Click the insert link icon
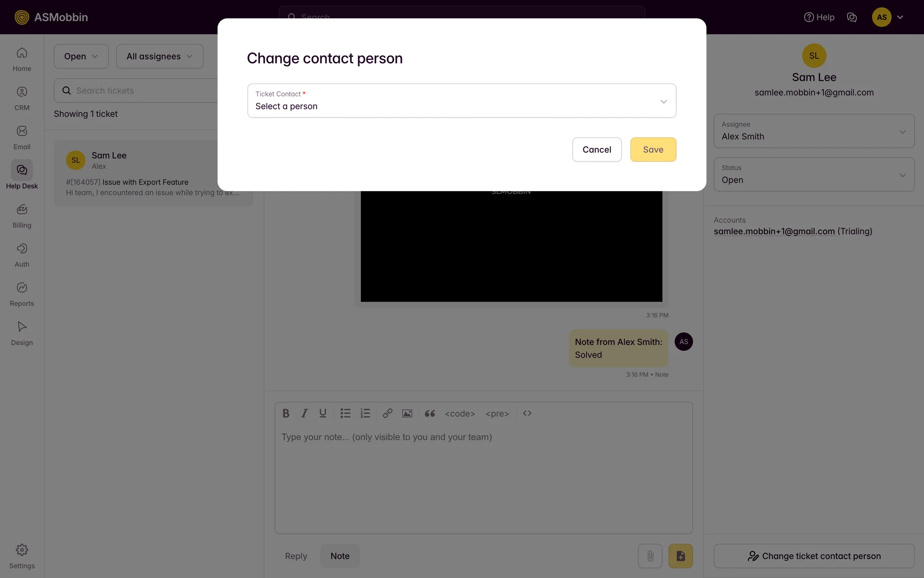 (387, 413)
